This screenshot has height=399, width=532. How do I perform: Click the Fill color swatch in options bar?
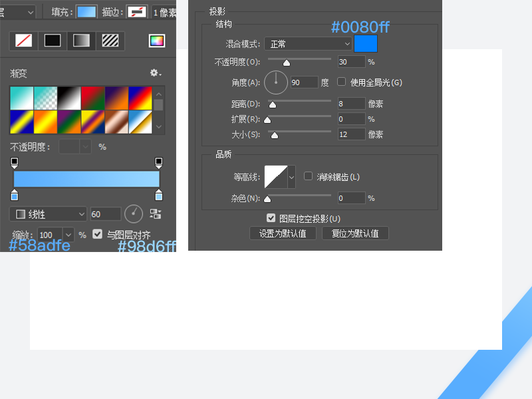pyautogui.click(x=86, y=12)
